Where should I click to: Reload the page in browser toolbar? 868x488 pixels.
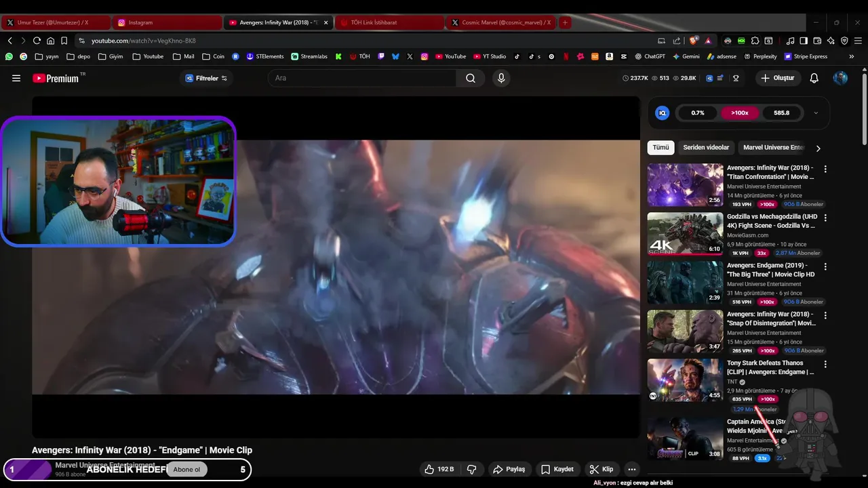coord(37,41)
